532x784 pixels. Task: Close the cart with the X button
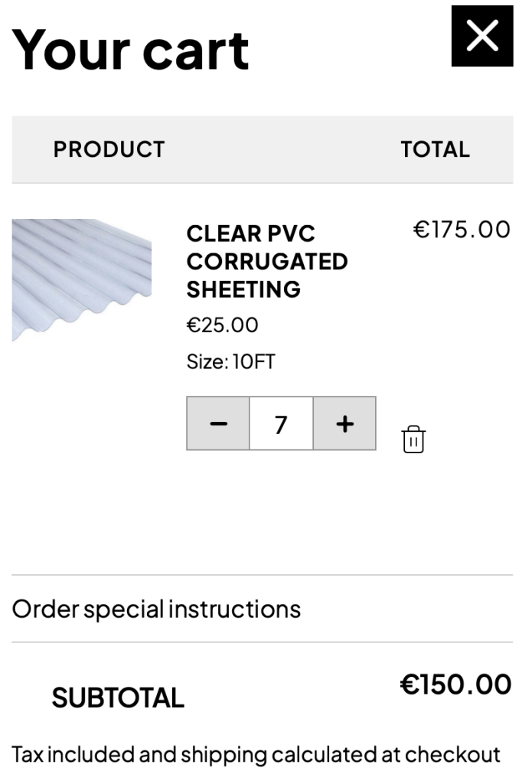tap(481, 36)
